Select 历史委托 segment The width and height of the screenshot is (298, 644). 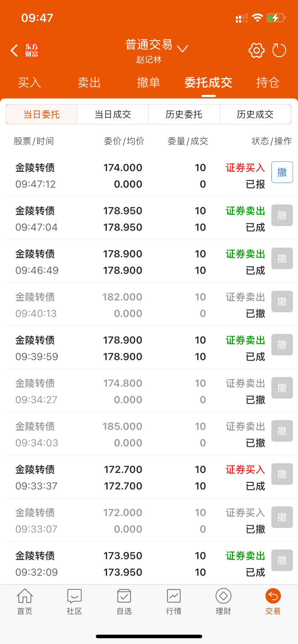(x=184, y=114)
